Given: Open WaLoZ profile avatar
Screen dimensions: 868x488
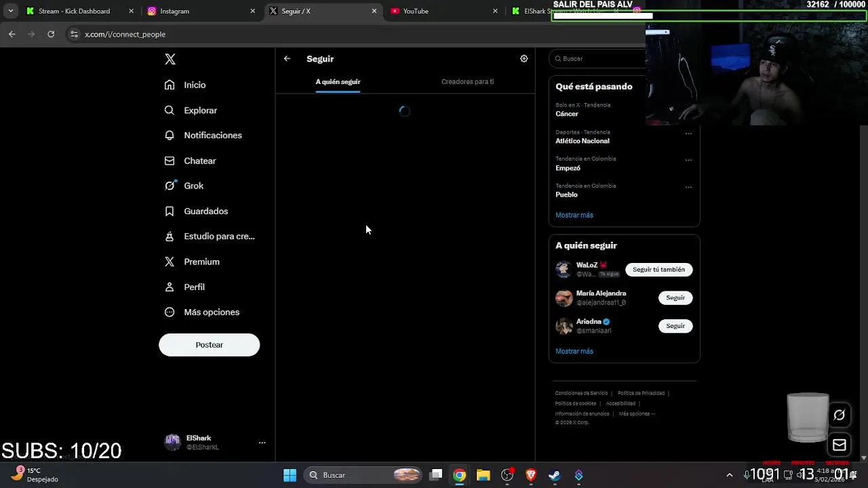Looking at the screenshot, I should click(x=564, y=270).
